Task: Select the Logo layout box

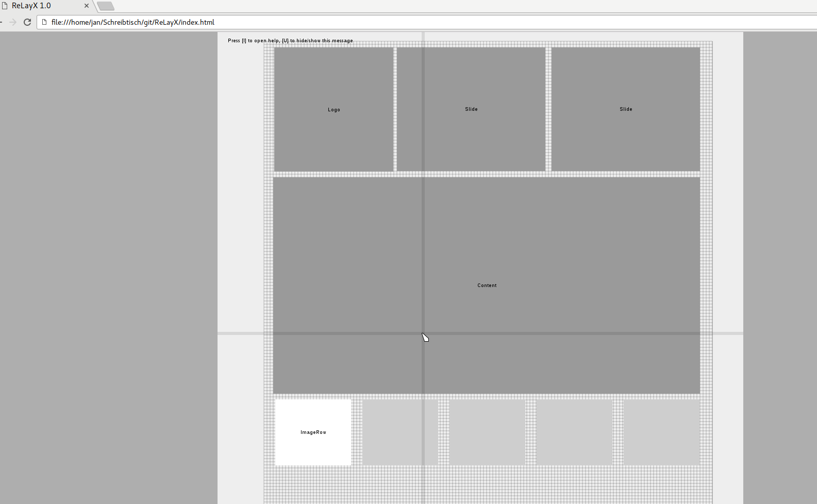Action: [334, 109]
